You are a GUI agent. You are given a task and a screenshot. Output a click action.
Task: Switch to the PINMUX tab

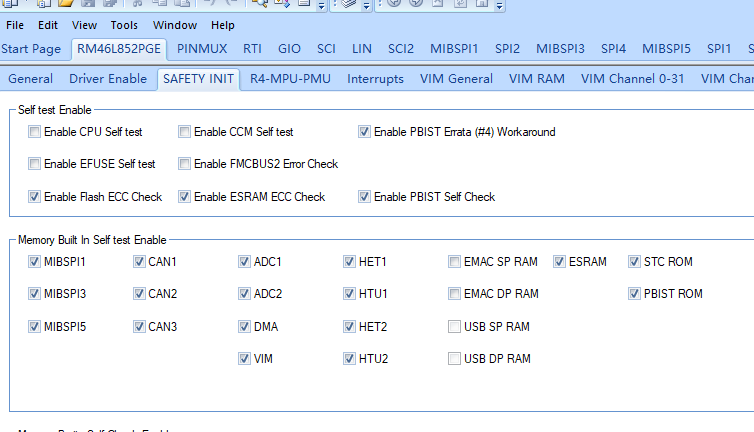pos(202,48)
